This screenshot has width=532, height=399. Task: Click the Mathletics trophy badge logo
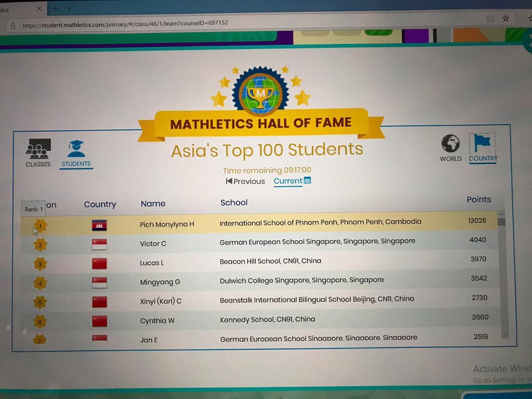[261, 92]
